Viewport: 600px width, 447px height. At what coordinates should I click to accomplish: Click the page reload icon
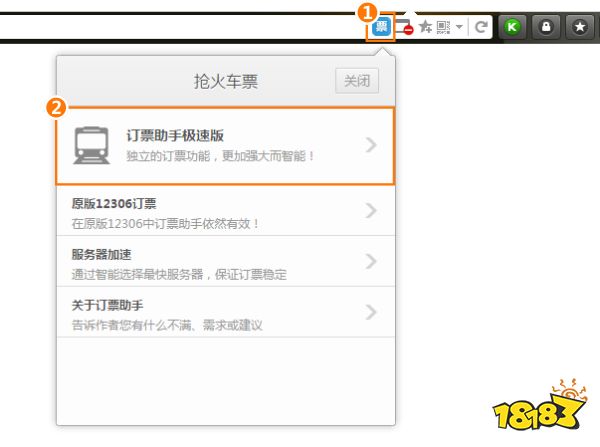coord(481,28)
